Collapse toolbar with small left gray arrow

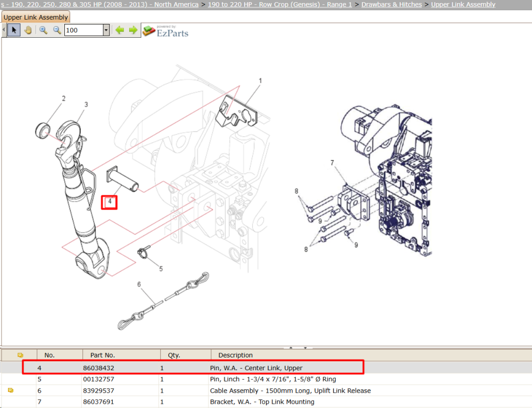[4, 30]
